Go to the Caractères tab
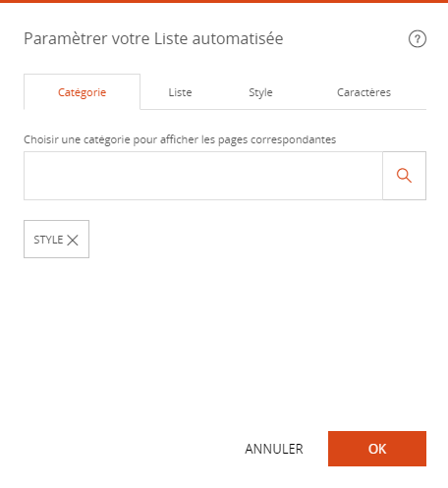448x488 pixels. point(364,92)
